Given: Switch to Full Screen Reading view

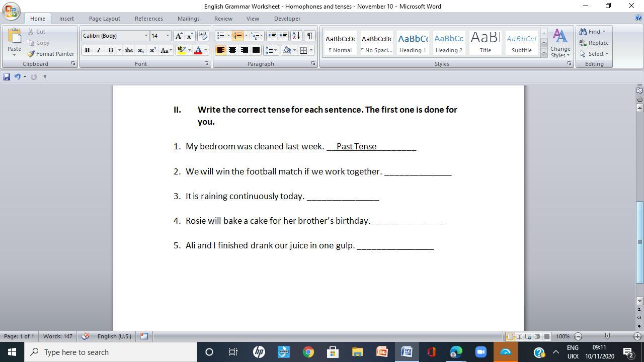Looking at the screenshot, I should [x=519, y=336].
